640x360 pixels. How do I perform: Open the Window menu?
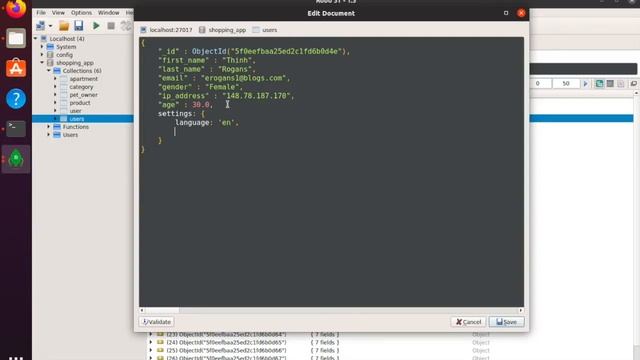108,13
